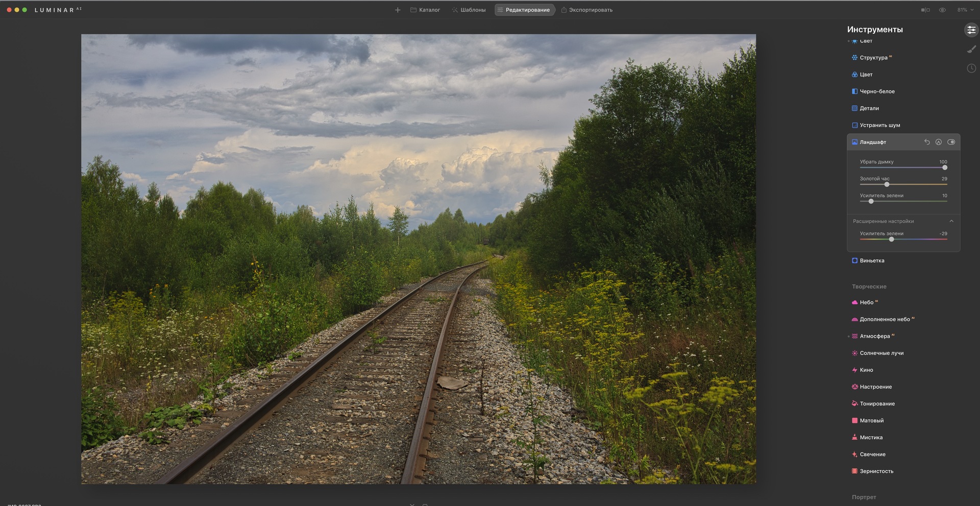Open the brush local masking panel

[x=971, y=50]
